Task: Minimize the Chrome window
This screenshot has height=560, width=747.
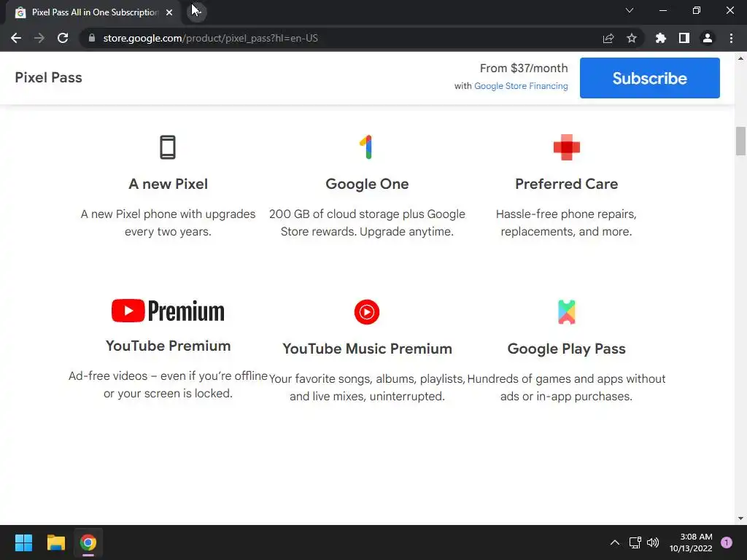Action: pos(662,10)
